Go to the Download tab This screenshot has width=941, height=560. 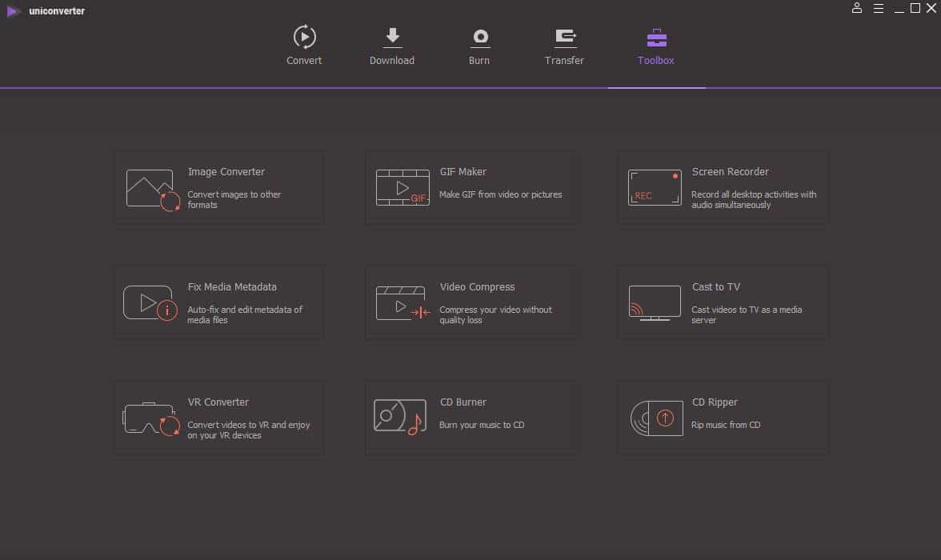(392, 46)
